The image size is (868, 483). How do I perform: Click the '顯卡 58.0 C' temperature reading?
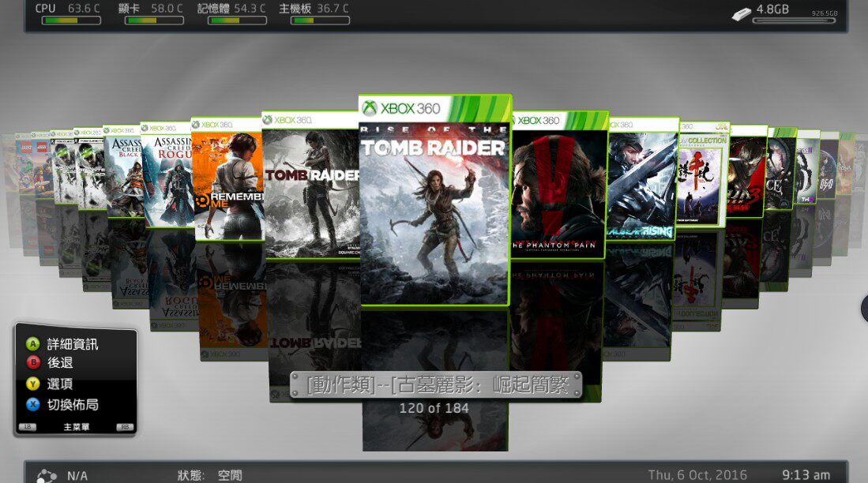151,9
